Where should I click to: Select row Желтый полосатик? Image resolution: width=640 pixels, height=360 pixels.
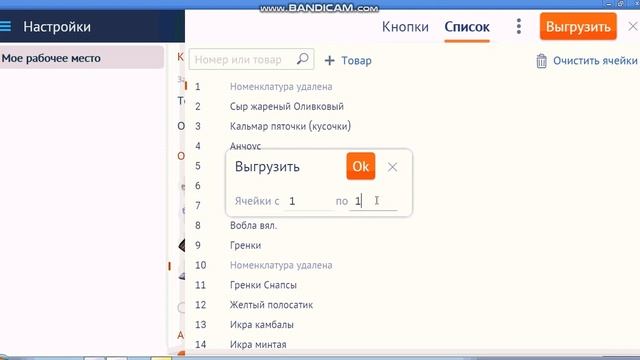coord(271,305)
